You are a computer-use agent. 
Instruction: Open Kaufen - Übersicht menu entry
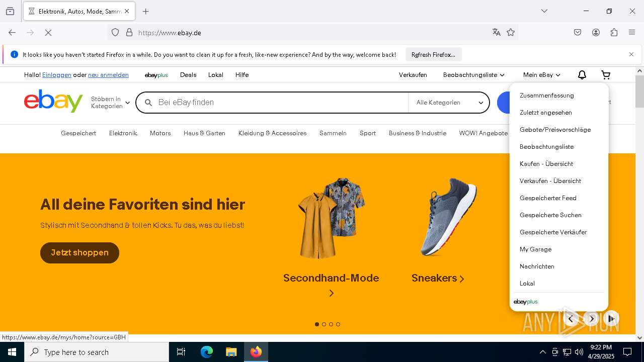click(546, 164)
